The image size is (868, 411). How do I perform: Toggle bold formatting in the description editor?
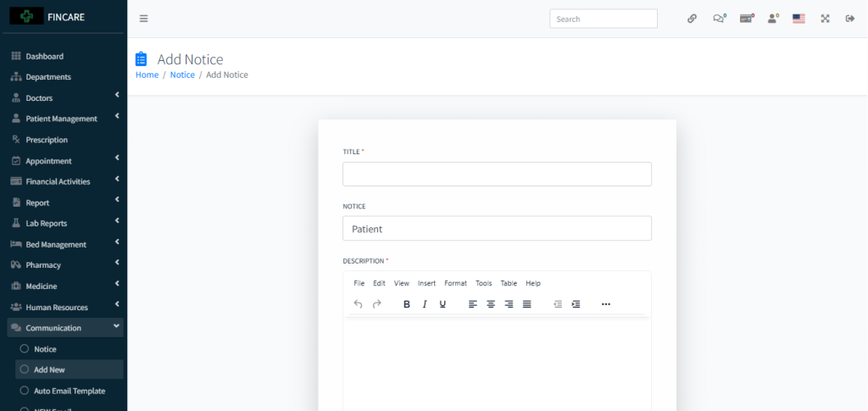(x=407, y=304)
